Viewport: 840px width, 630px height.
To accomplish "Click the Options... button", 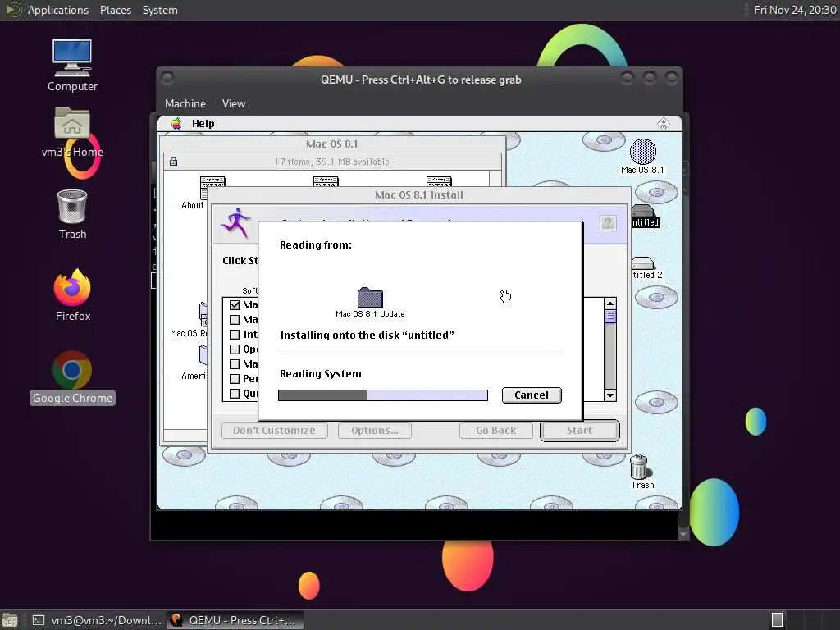I will click(x=374, y=431).
